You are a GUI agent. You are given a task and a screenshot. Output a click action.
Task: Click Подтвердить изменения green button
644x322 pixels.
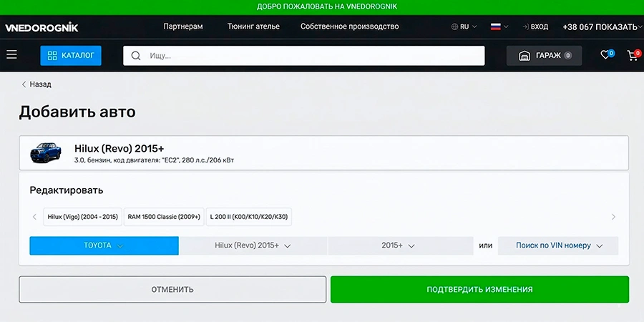click(x=479, y=290)
